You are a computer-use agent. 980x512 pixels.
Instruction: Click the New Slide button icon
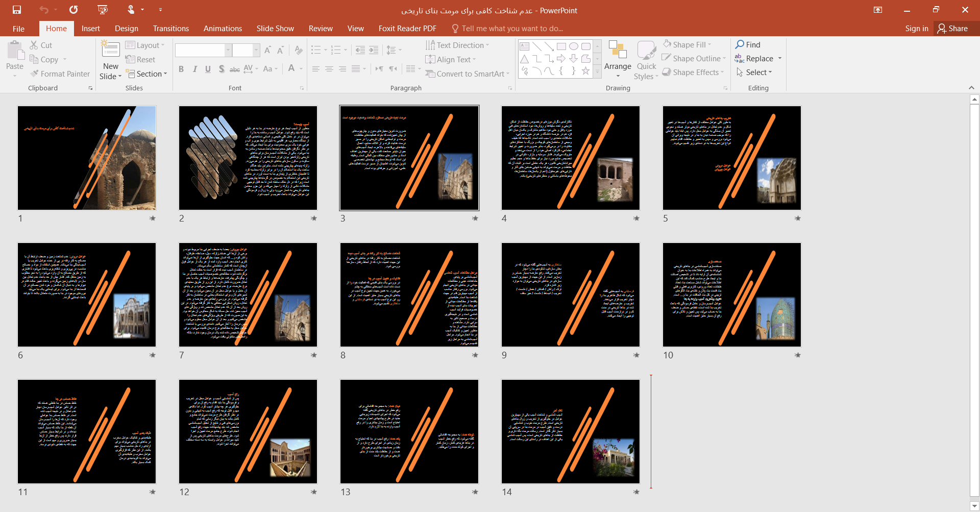pyautogui.click(x=110, y=50)
